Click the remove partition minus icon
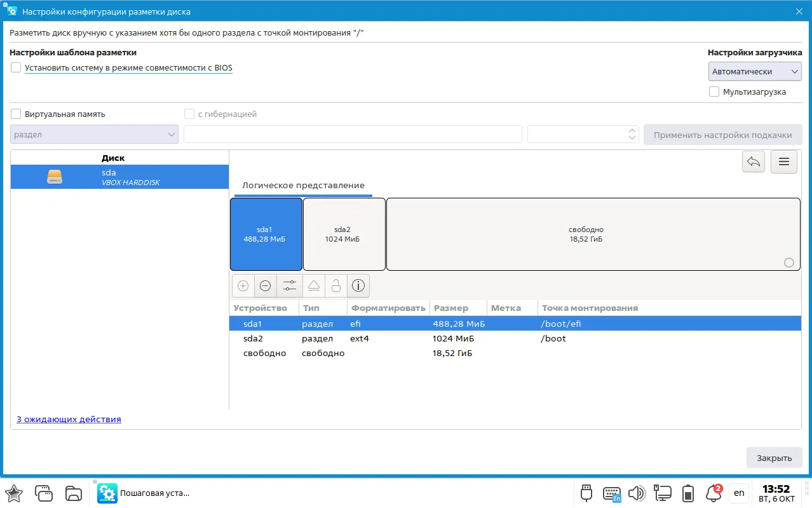Viewport: 812px width, 508px height. pyautogui.click(x=266, y=286)
